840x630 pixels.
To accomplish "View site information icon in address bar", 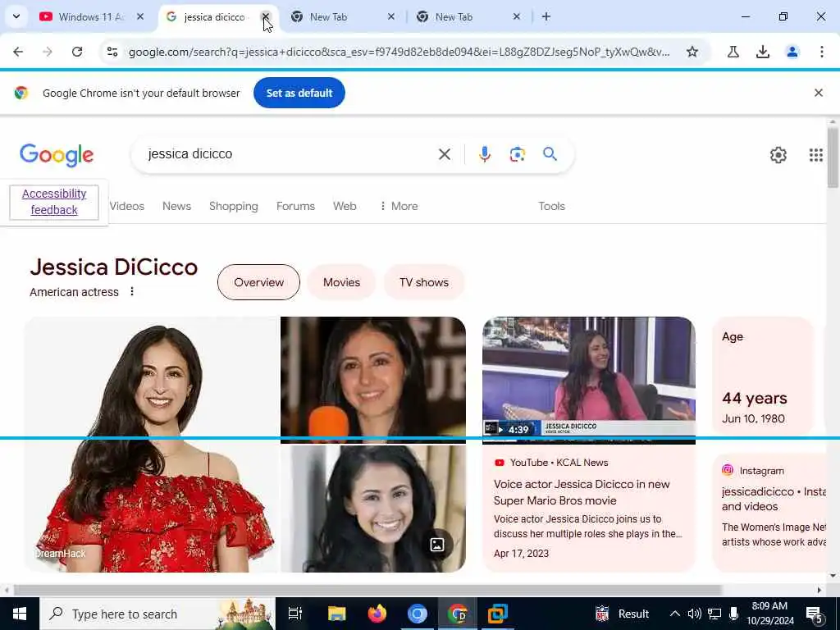I will pos(112,52).
